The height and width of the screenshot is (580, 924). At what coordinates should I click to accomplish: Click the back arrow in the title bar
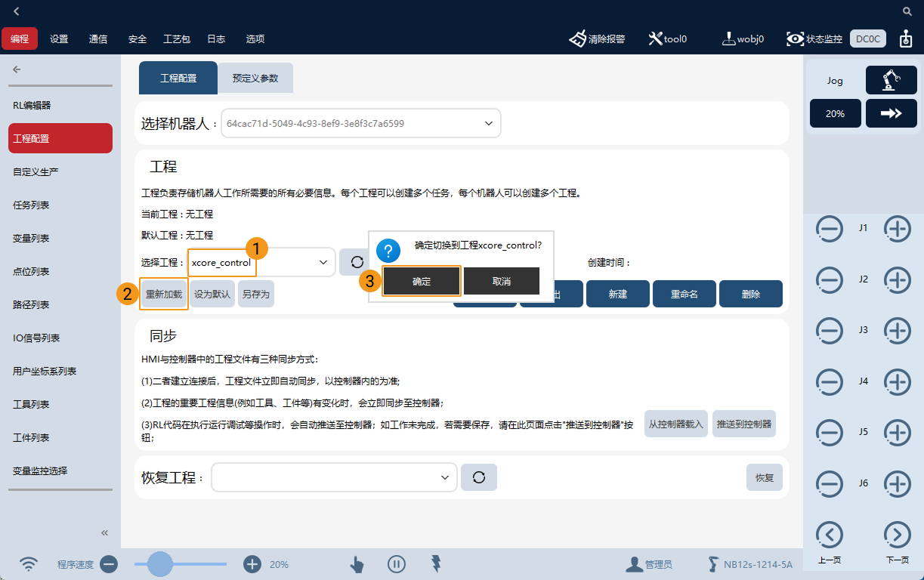(x=17, y=11)
